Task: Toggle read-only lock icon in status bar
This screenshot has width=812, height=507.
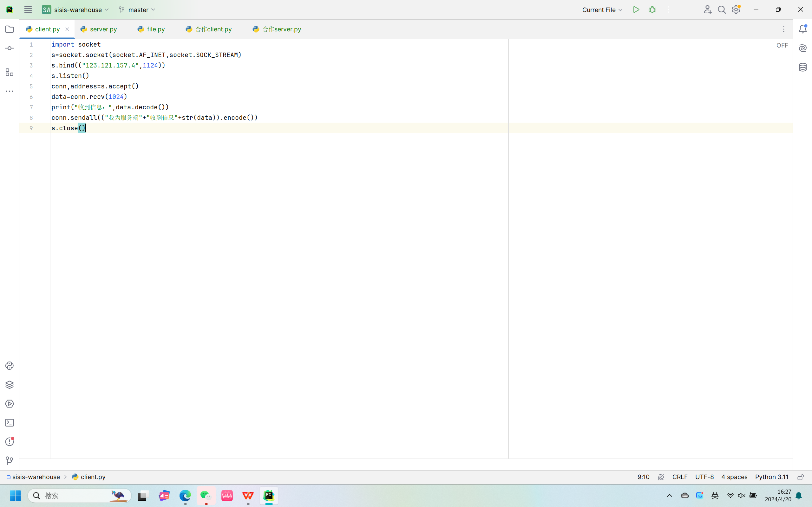Action: [801, 477]
